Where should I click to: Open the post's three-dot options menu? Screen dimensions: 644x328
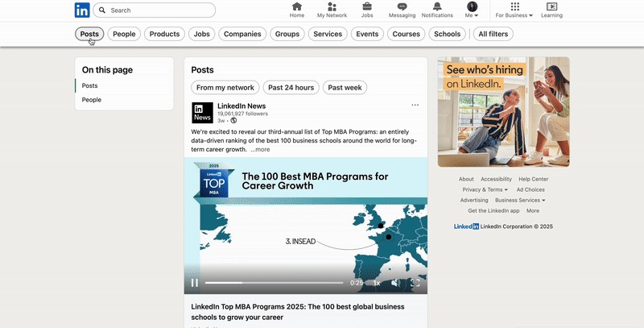415,105
